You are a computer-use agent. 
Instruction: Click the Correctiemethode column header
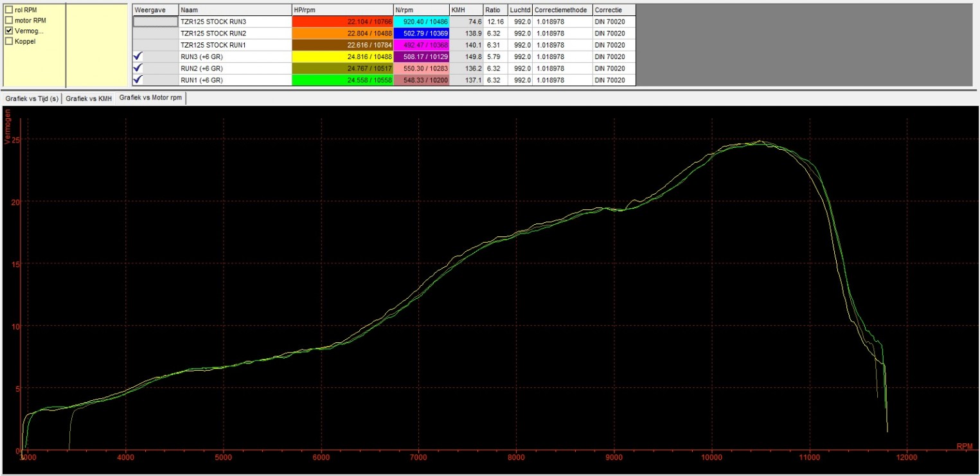(x=563, y=10)
